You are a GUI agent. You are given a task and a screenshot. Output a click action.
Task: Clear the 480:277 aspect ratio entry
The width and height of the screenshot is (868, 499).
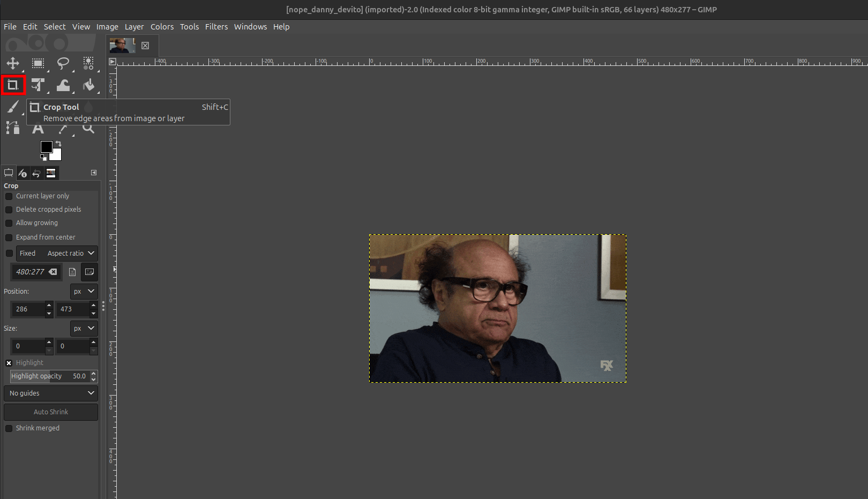53,272
